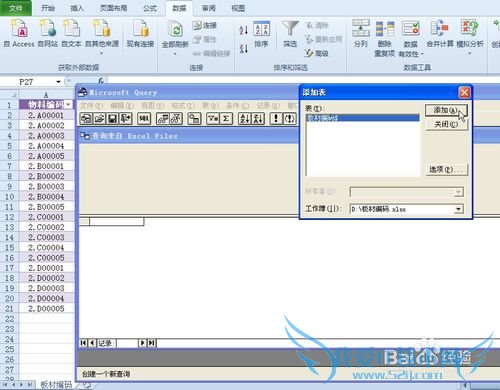Click Show/Hide Tables icon in Microsoft Query

click(x=163, y=119)
